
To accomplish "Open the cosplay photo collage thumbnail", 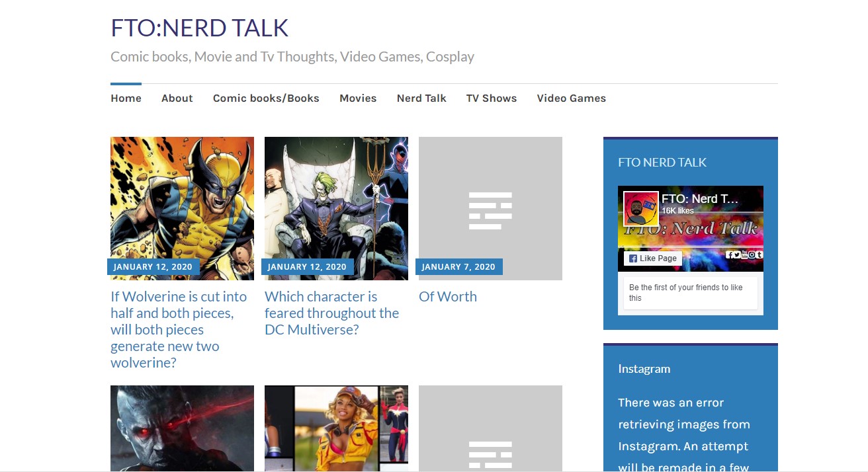I will (x=336, y=428).
